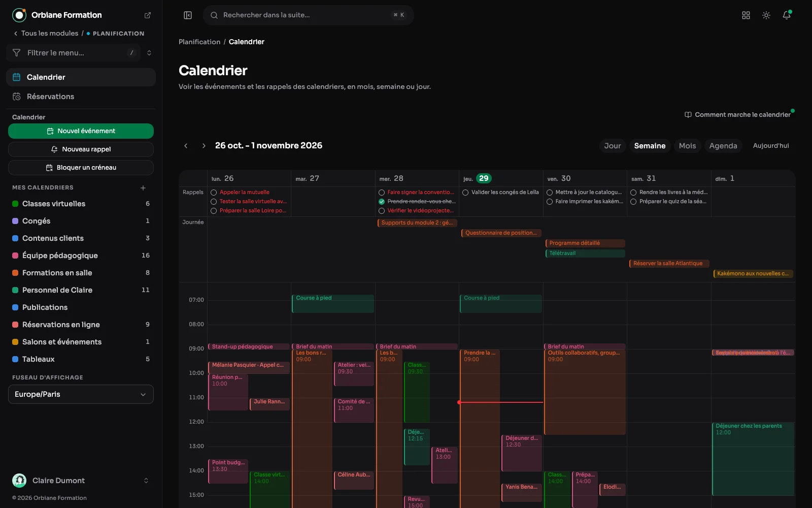Click Planification in the breadcrumb
This screenshot has width=812, height=508.
(x=199, y=42)
